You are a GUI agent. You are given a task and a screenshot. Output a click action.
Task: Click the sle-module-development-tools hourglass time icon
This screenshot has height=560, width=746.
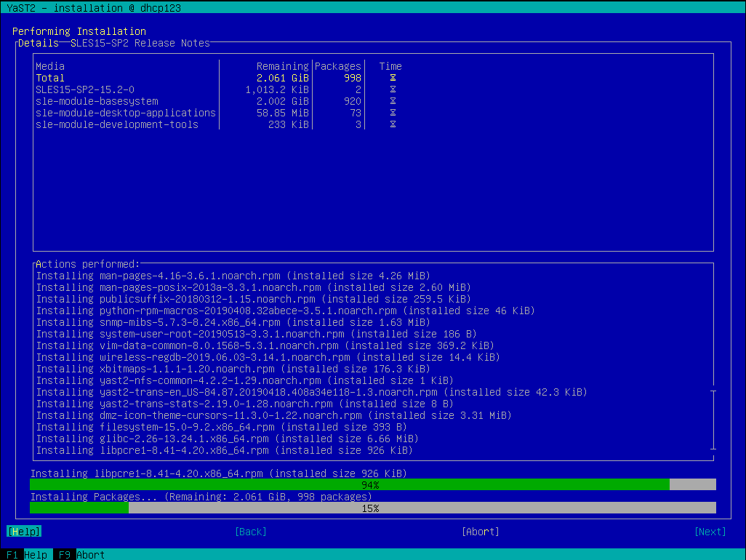[x=393, y=124]
